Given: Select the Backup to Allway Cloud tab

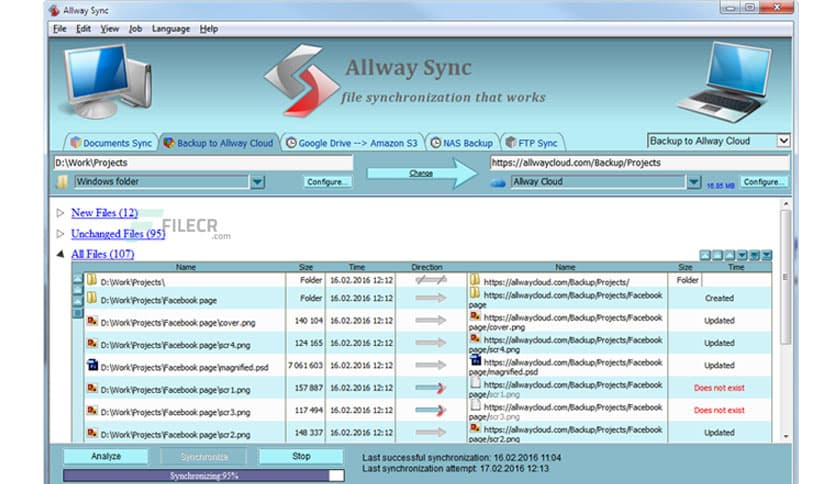Looking at the screenshot, I should (219, 143).
